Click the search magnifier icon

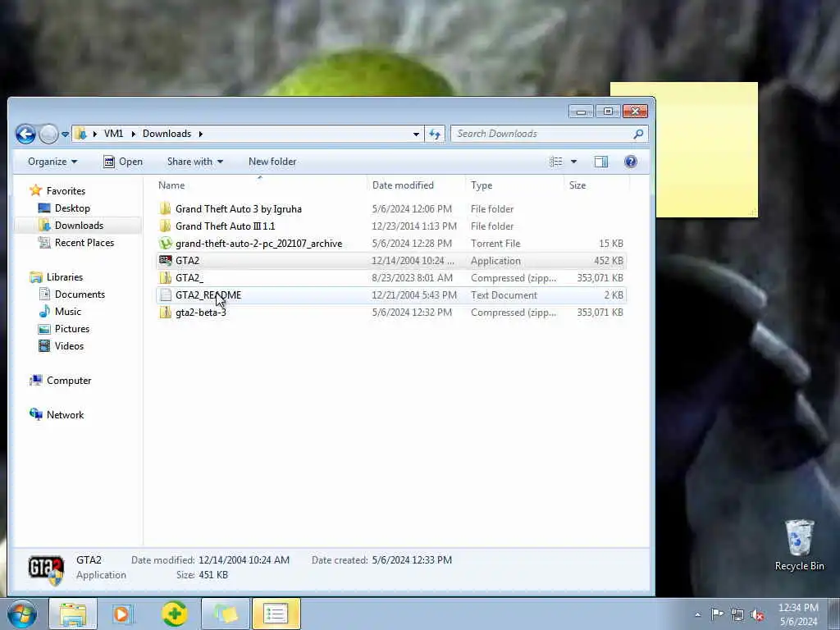(x=638, y=134)
